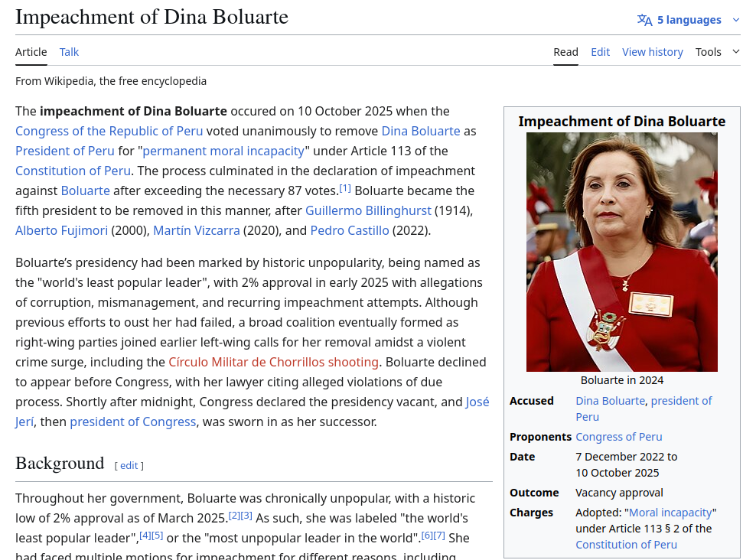The width and height of the screenshot is (756, 560).
Task: Open the Guillermo Billinghurst article link
Action: pos(368,210)
